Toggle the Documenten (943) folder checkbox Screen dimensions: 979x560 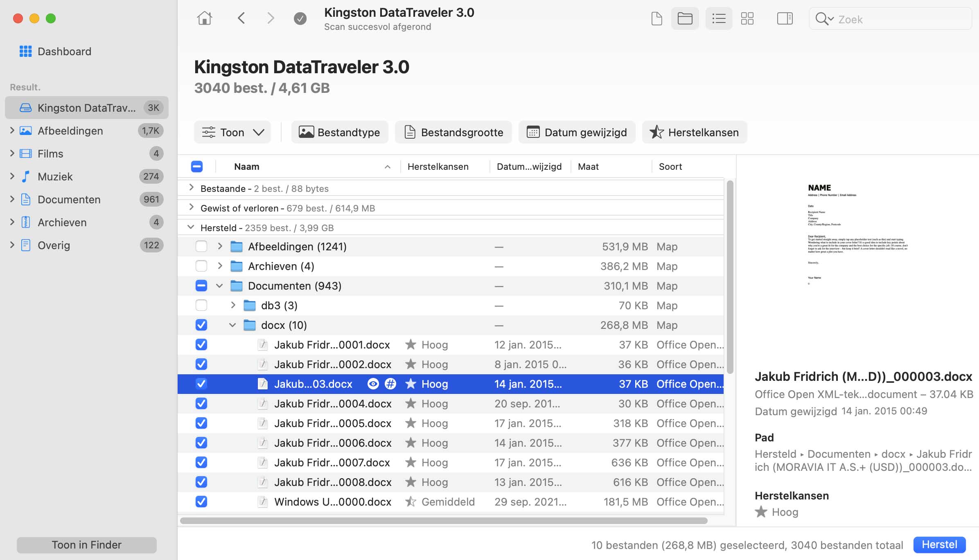(201, 286)
